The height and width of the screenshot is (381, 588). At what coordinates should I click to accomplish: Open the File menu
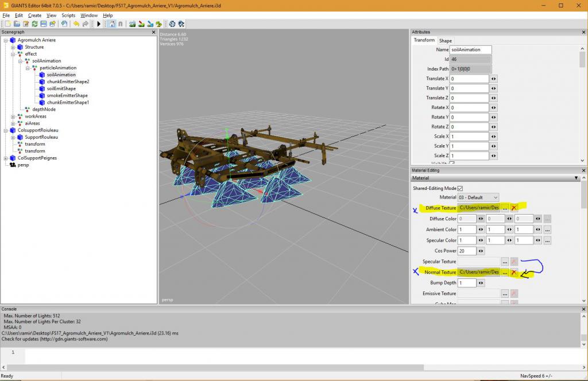click(6, 15)
